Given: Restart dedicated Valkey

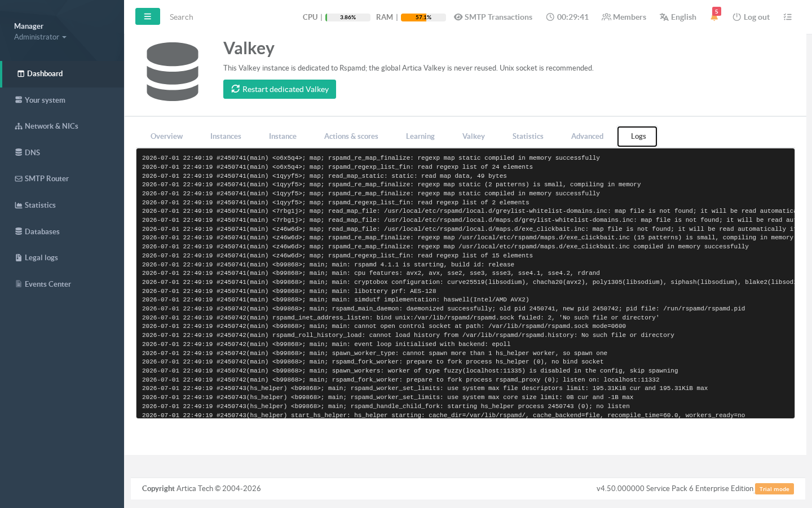Looking at the screenshot, I should [x=280, y=89].
